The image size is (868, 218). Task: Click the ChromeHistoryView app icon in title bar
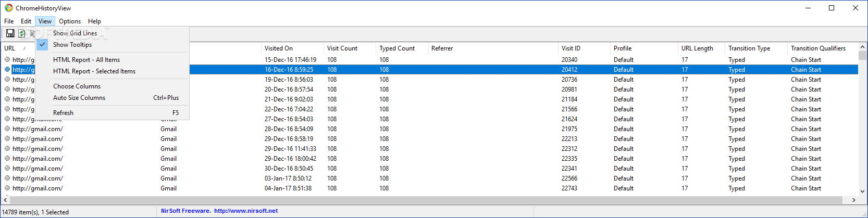tap(8, 8)
